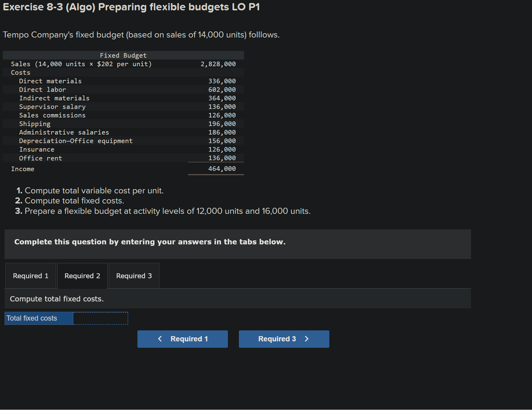The height and width of the screenshot is (410, 532).
Task: Click the Office rent amount 136,000
Action: [222, 158]
